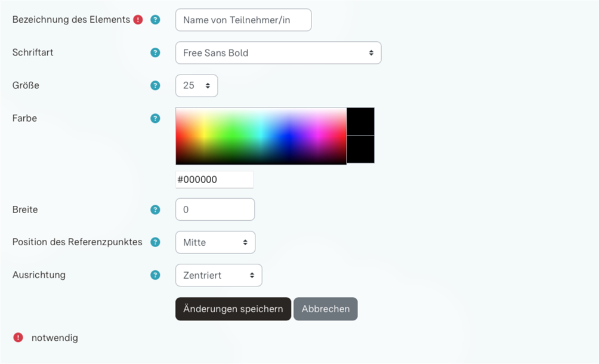Viewport: 599px width, 364px height.
Task: Pick a color from the gradient picker
Action: click(261, 135)
